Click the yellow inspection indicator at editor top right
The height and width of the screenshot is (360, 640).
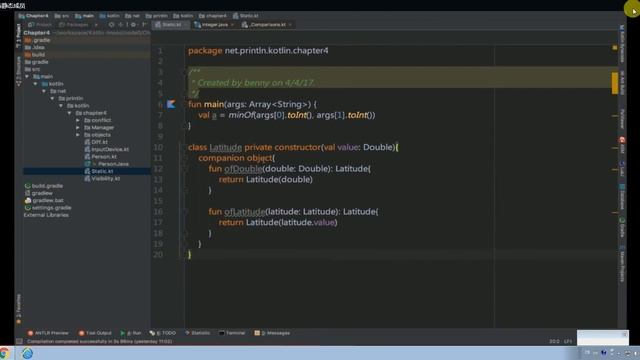coord(615,48)
